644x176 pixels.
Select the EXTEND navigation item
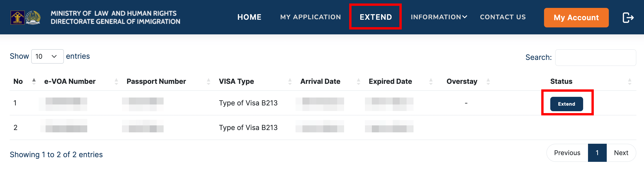376,17
